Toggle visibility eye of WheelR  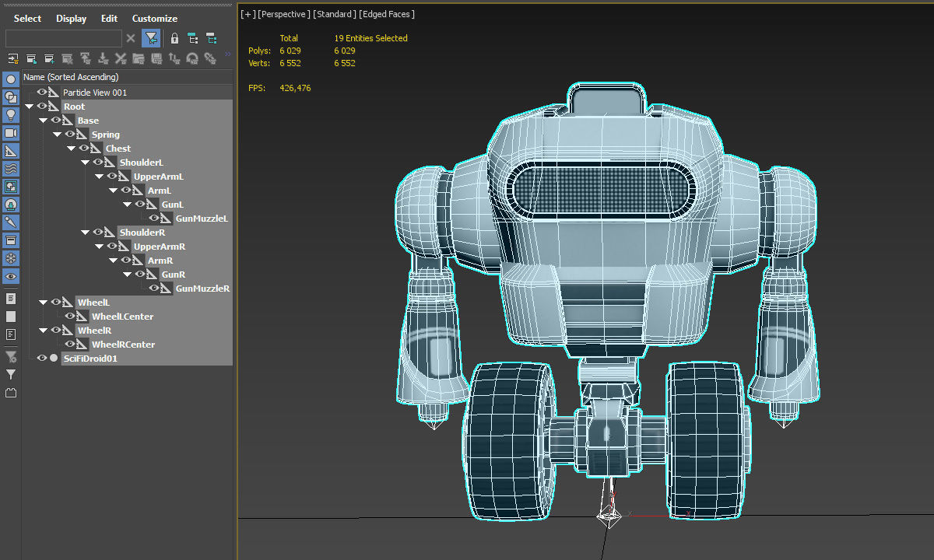[x=56, y=331]
